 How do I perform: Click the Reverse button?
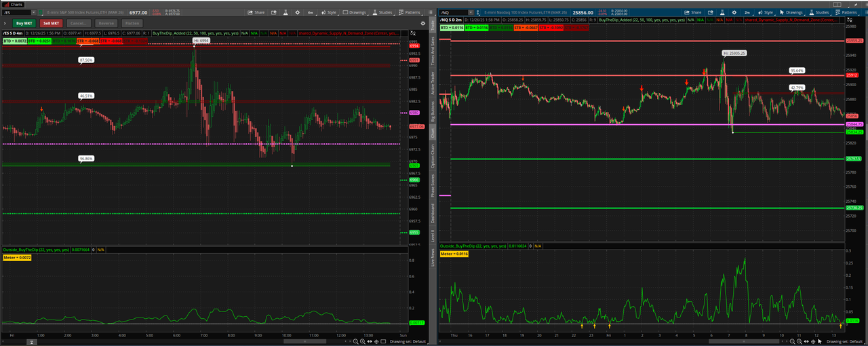click(x=106, y=23)
